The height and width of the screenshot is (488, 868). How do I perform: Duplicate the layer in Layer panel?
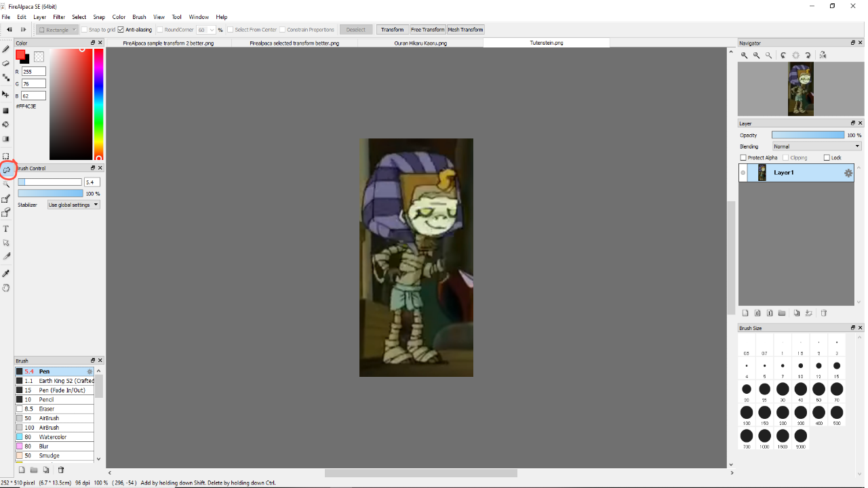pos(797,313)
